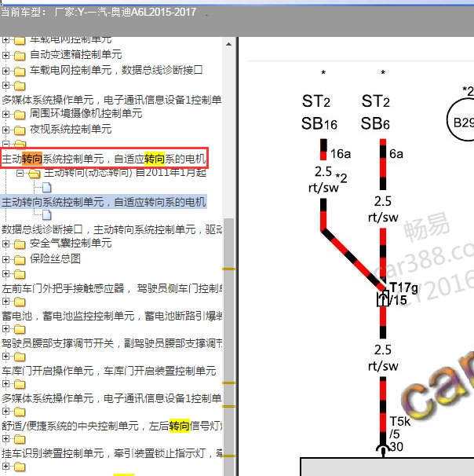
Task: Click the 安全气囊控制单元 folder icon
Action: [20, 244]
